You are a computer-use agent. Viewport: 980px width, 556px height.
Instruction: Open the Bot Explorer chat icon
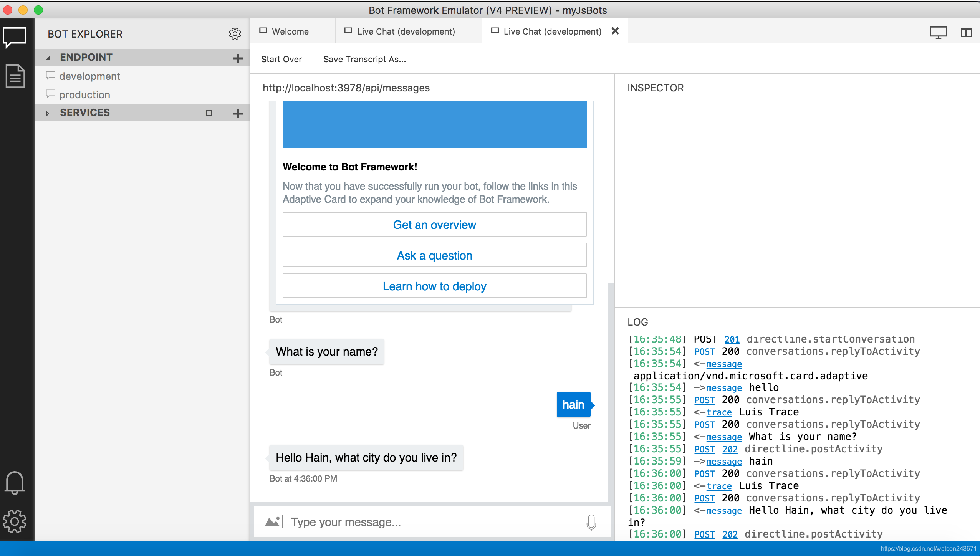pos(15,38)
